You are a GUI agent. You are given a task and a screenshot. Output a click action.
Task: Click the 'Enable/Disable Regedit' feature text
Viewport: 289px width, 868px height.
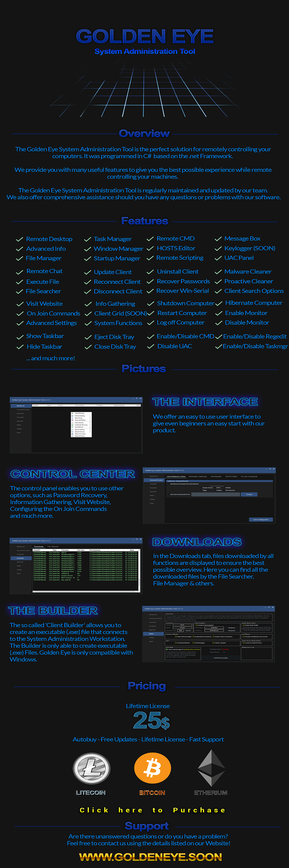point(255,337)
